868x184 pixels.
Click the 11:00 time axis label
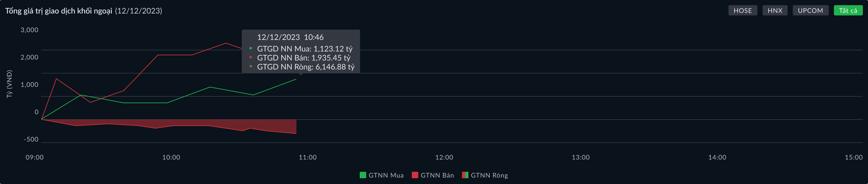(308, 157)
